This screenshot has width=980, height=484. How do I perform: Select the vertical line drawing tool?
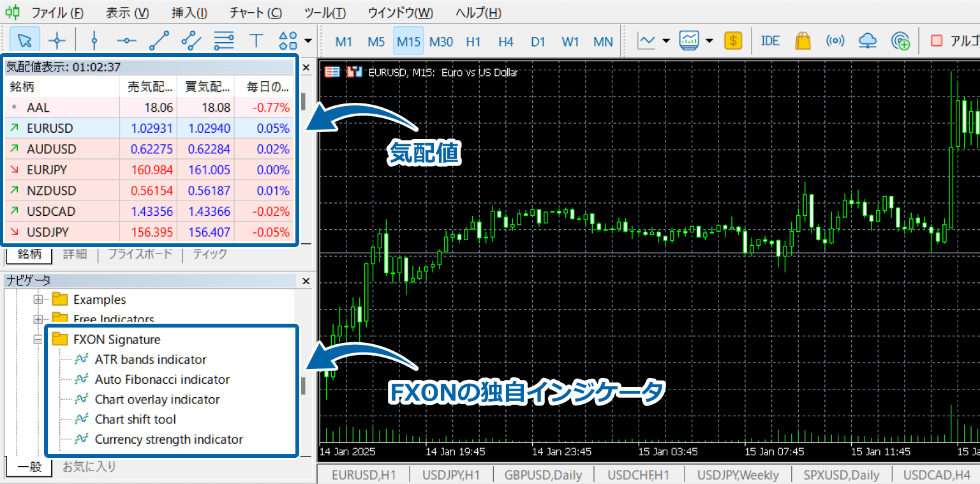click(x=94, y=41)
